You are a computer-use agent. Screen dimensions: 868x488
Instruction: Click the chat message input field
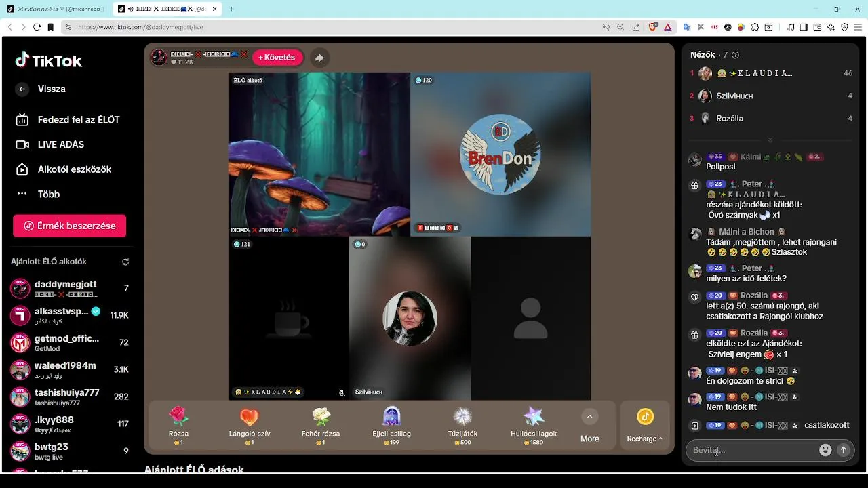753,450
